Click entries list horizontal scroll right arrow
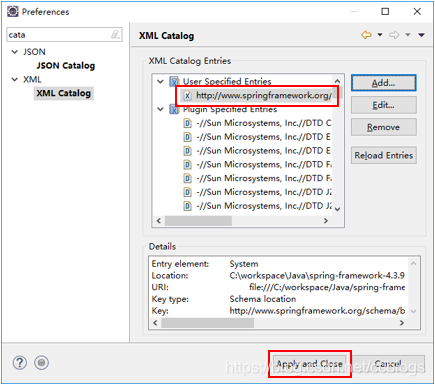435x386 pixels. pos(326,221)
